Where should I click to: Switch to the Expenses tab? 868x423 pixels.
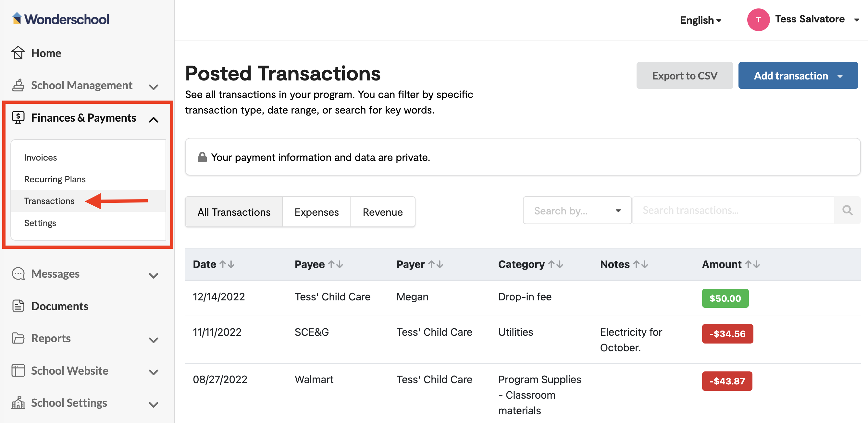point(316,212)
